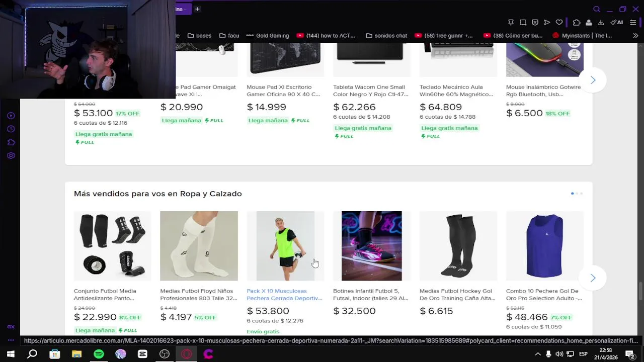This screenshot has width=644, height=362.
Task: Click the blue vest product image
Action: pyautogui.click(x=545, y=246)
